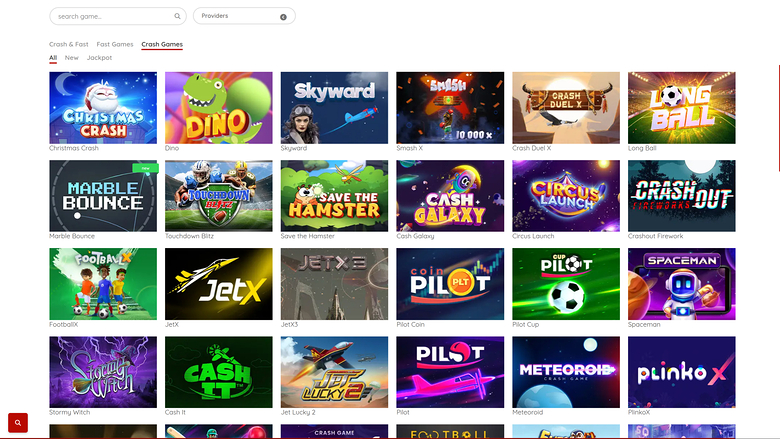Launch the Long Ball game tile
The width and height of the screenshot is (780, 439).
(682, 108)
